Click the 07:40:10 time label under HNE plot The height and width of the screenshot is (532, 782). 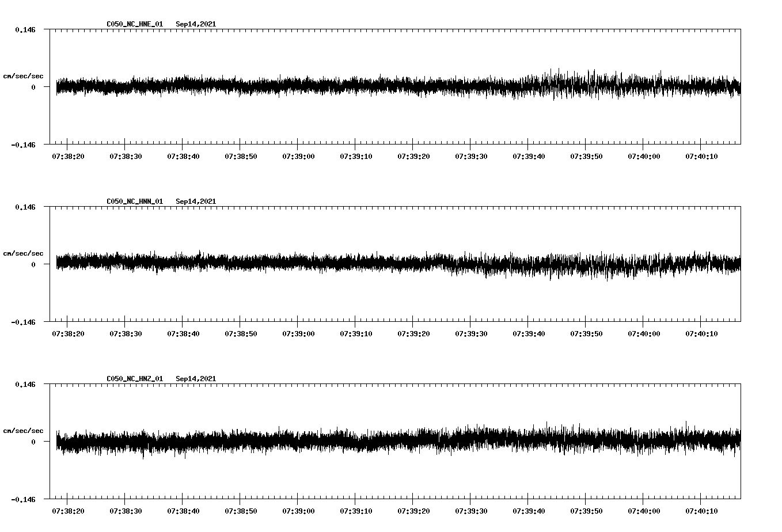701,157
